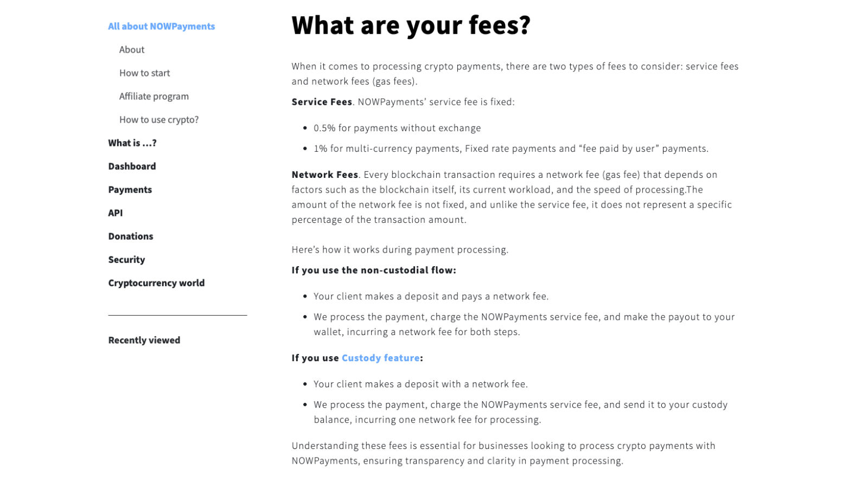Screen dimensions: 868x488
Task: Click the bold Service Fees label
Action: pos(322,102)
